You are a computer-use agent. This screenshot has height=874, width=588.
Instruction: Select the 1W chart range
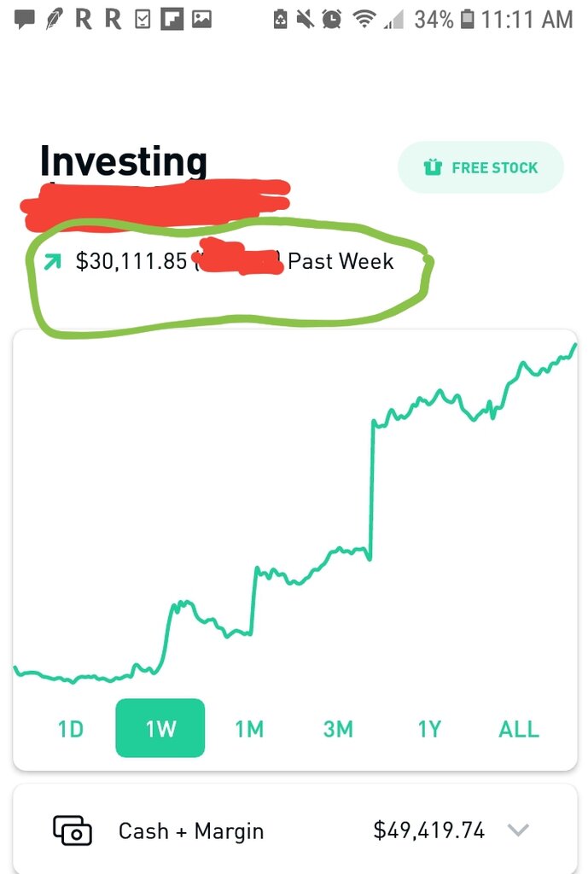(160, 728)
